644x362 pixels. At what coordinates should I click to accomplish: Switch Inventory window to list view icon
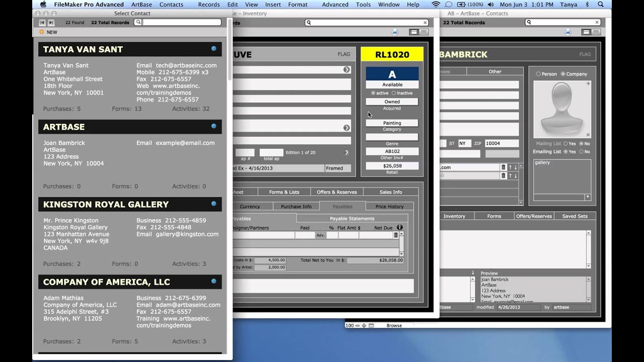click(x=424, y=32)
